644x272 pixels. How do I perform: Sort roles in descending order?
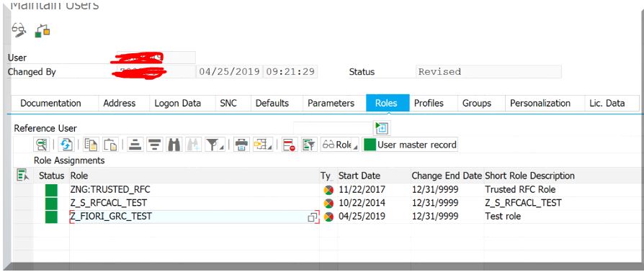pyautogui.click(x=154, y=145)
